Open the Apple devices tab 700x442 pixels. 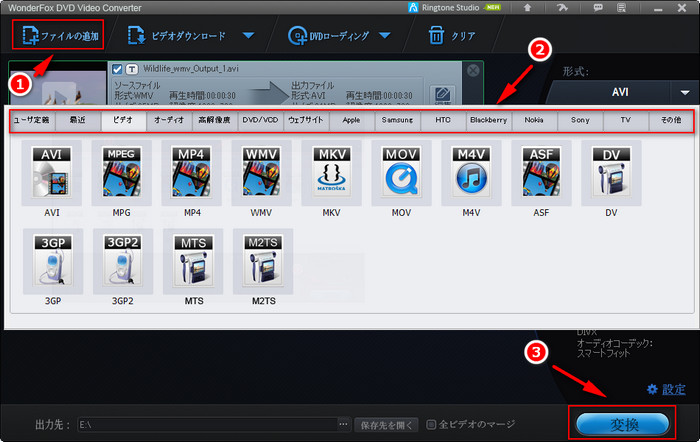(351, 120)
